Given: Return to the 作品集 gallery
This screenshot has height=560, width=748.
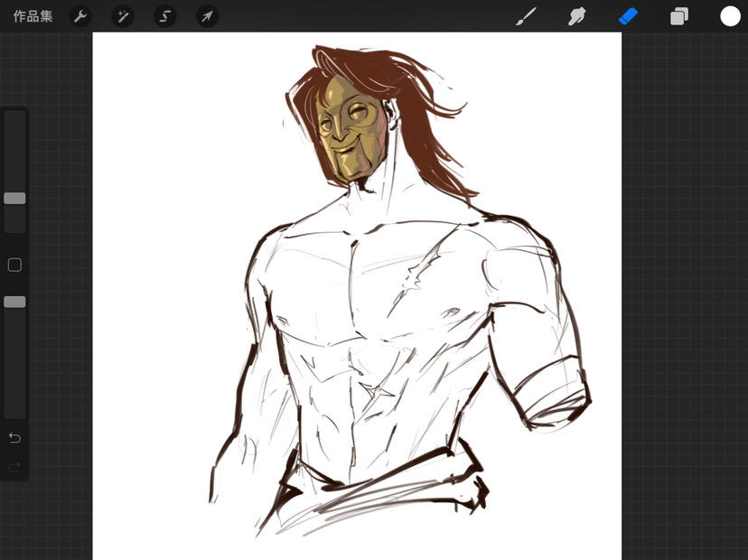Looking at the screenshot, I should pyautogui.click(x=33, y=16).
